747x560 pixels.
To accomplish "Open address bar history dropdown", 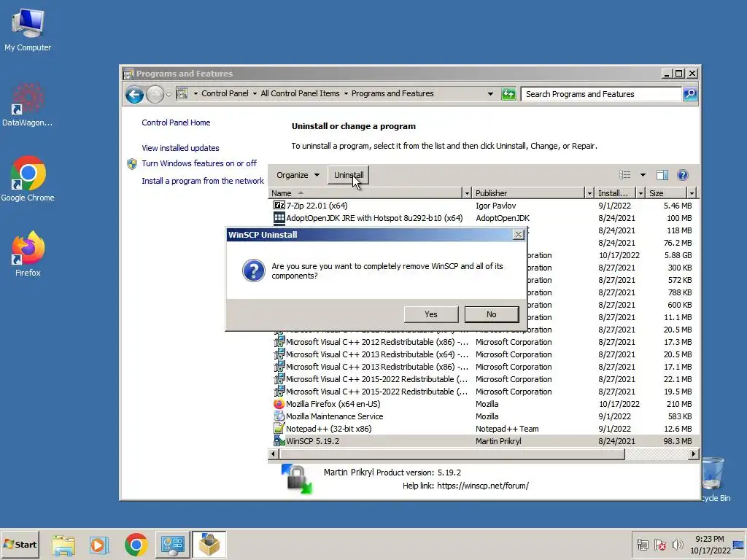I will [490, 94].
